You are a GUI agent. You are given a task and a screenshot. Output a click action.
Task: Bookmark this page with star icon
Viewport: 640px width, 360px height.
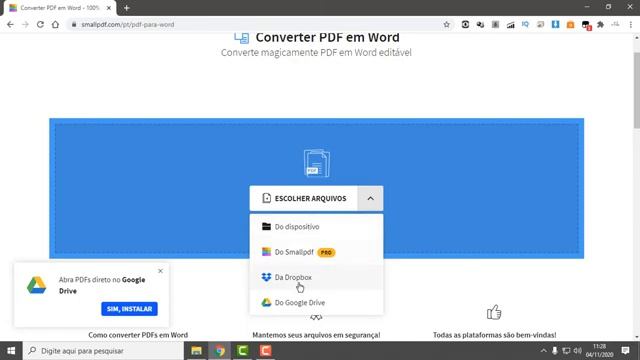[x=447, y=24]
